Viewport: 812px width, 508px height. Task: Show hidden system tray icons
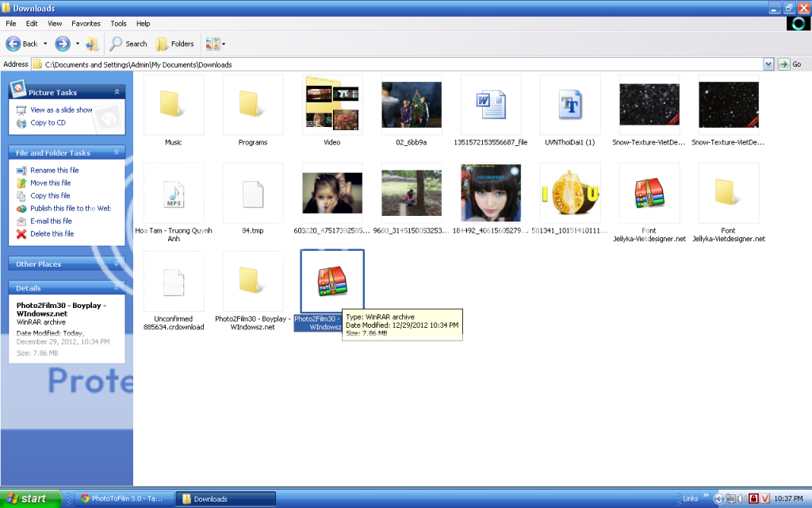[718, 498]
